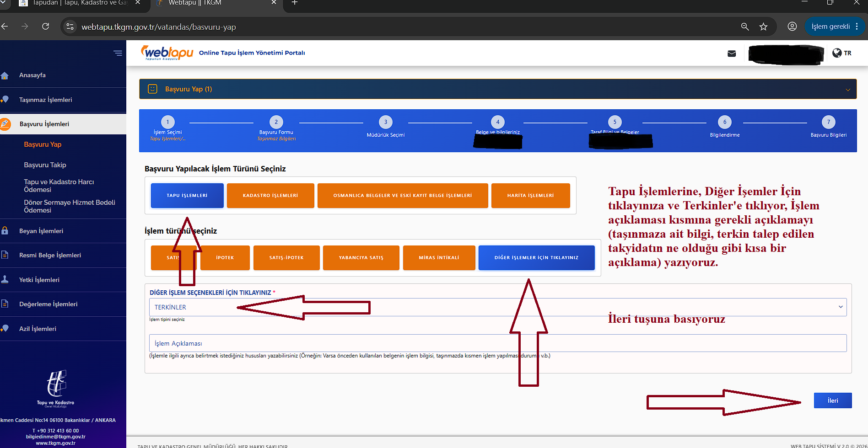Click bilgiedinme@tkgm.gov.tr email text
Screen dimensions: 868x448
coord(56,437)
